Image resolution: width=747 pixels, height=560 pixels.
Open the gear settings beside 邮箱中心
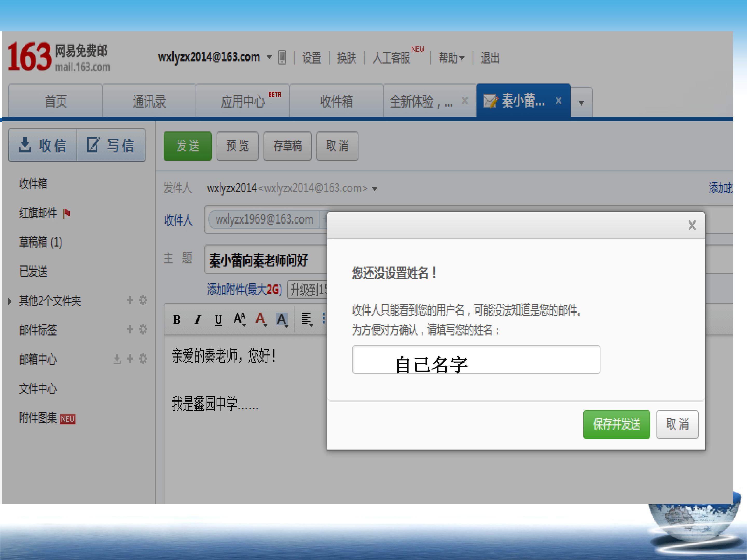(x=143, y=359)
